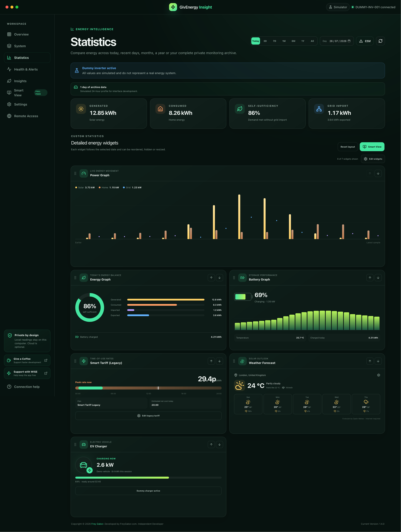Open the Insights page
Screen dimensions: 401x532
tap(27, 81)
